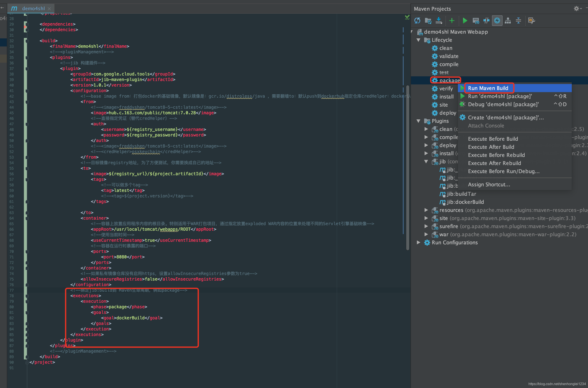Expand the site plugin node

(426, 218)
